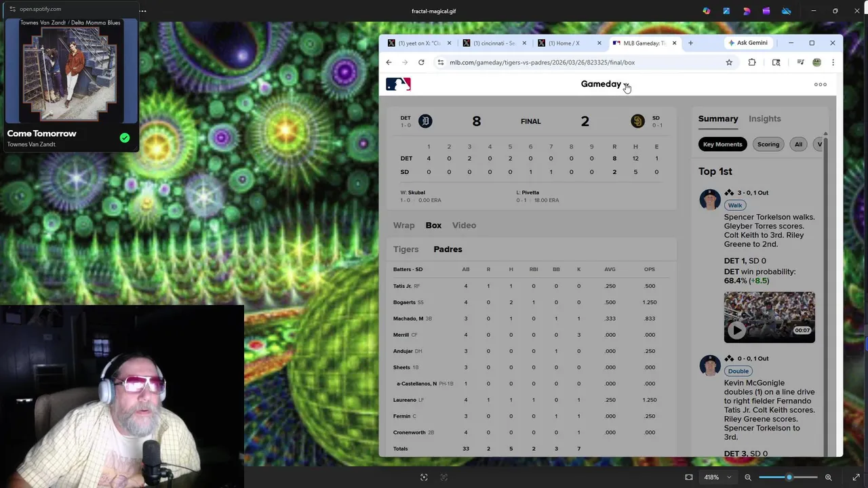Click the green saved checkmark in Spotify
This screenshot has width=868, height=488.
(125, 138)
